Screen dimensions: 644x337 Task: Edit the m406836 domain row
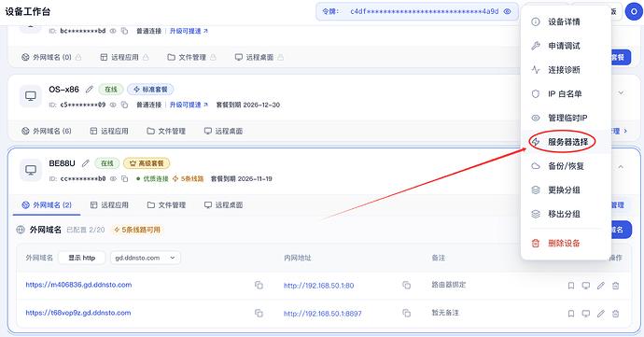(600, 286)
